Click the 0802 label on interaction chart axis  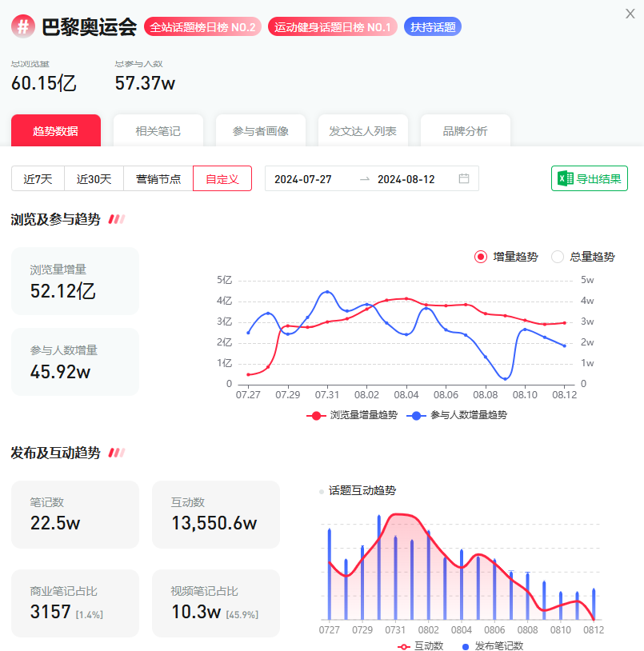coord(429,630)
